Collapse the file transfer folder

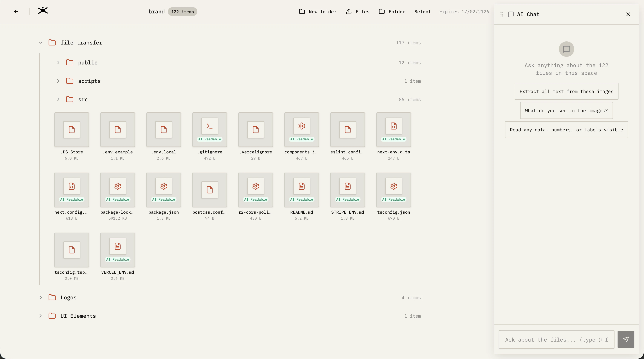(40, 43)
